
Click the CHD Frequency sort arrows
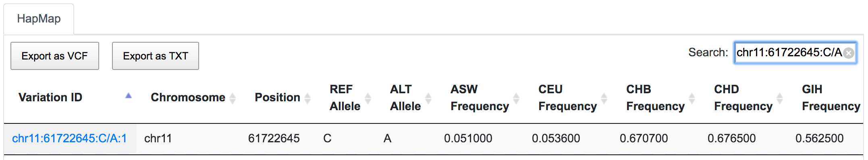pos(780,98)
